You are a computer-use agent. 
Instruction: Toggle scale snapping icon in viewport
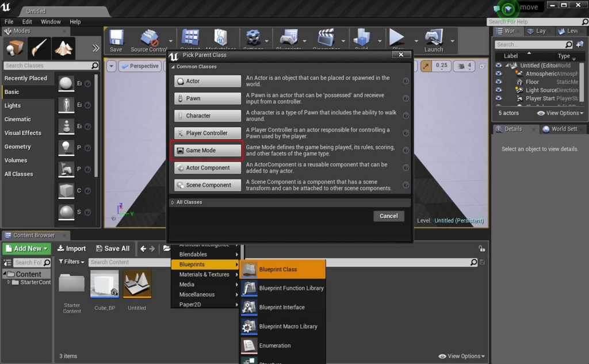point(426,66)
